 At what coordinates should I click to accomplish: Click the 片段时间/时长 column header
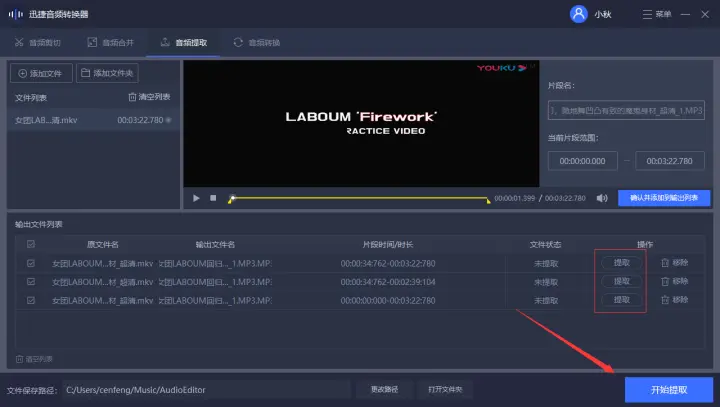point(388,244)
